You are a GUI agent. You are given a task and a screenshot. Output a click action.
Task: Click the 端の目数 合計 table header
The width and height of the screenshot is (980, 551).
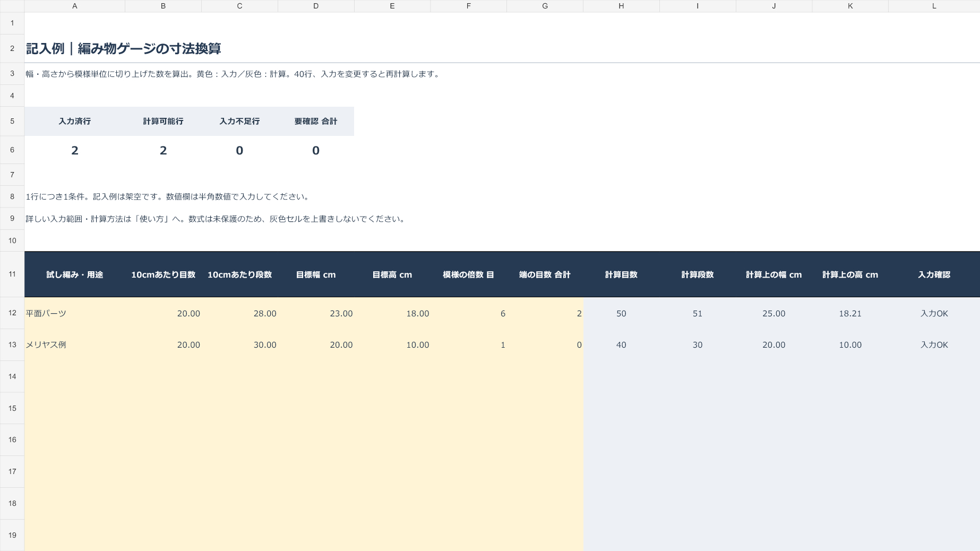point(545,275)
